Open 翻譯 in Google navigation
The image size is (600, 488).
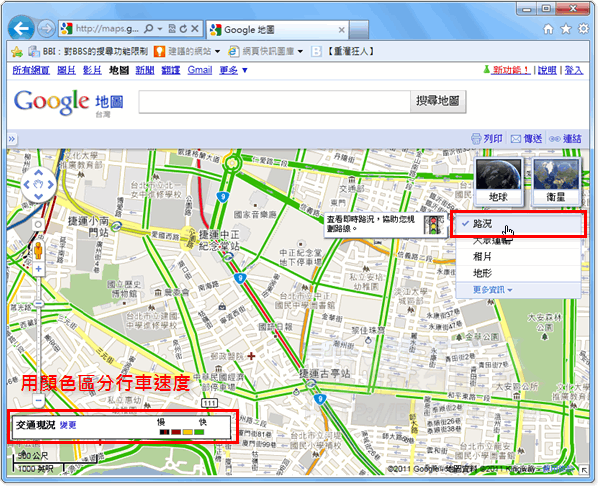[171, 70]
